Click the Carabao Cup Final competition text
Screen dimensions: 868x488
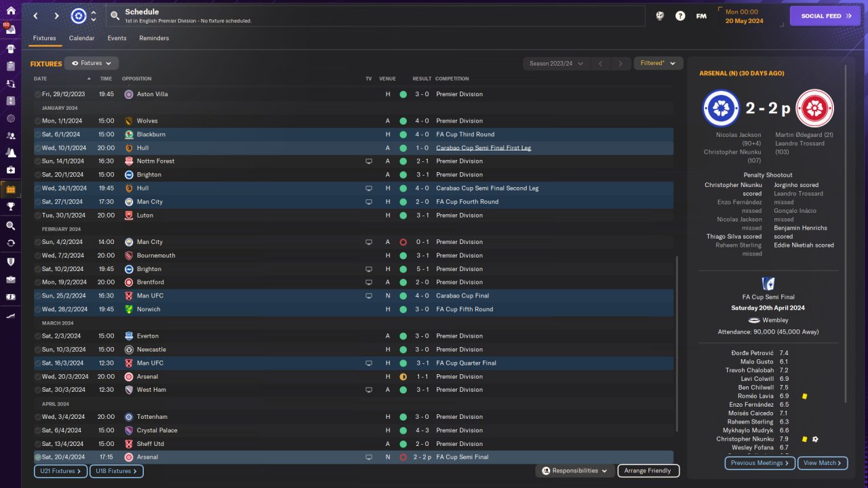tap(462, 296)
